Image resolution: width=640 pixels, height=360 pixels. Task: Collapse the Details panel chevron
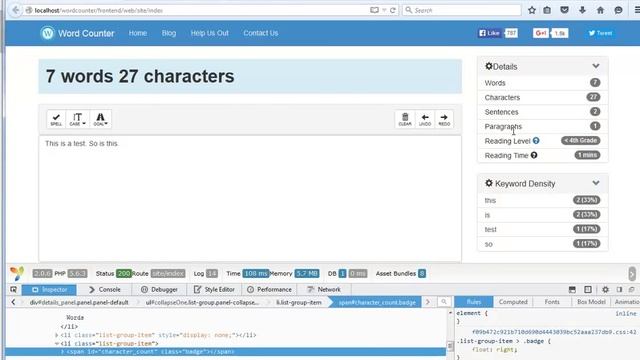[x=596, y=66]
